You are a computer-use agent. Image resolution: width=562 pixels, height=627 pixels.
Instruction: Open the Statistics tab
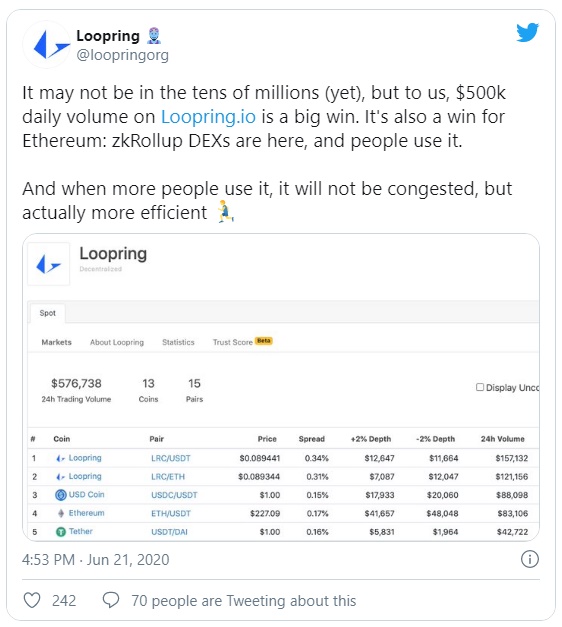(178, 342)
